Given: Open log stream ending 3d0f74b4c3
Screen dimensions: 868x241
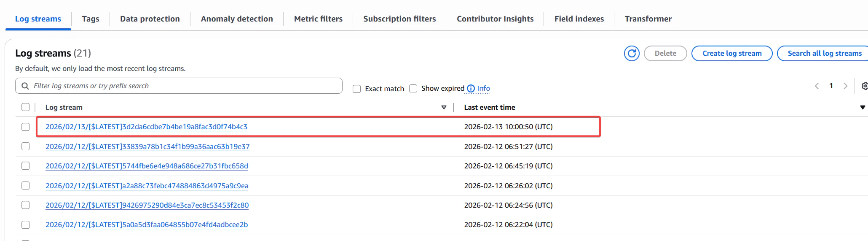Looking at the screenshot, I should (146, 127).
